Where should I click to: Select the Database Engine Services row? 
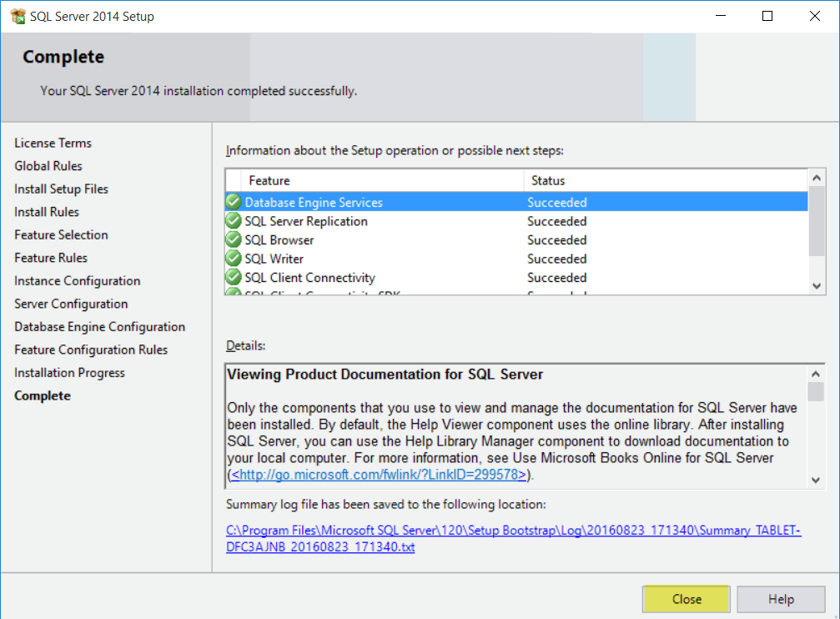(516, 202)
